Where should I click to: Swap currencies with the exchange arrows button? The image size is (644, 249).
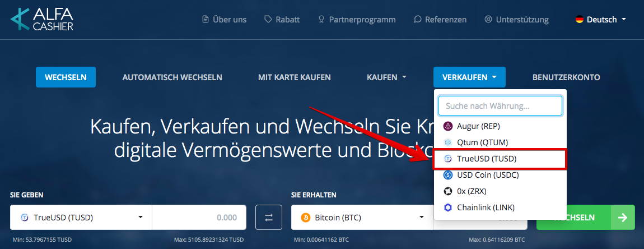point(269,217)
